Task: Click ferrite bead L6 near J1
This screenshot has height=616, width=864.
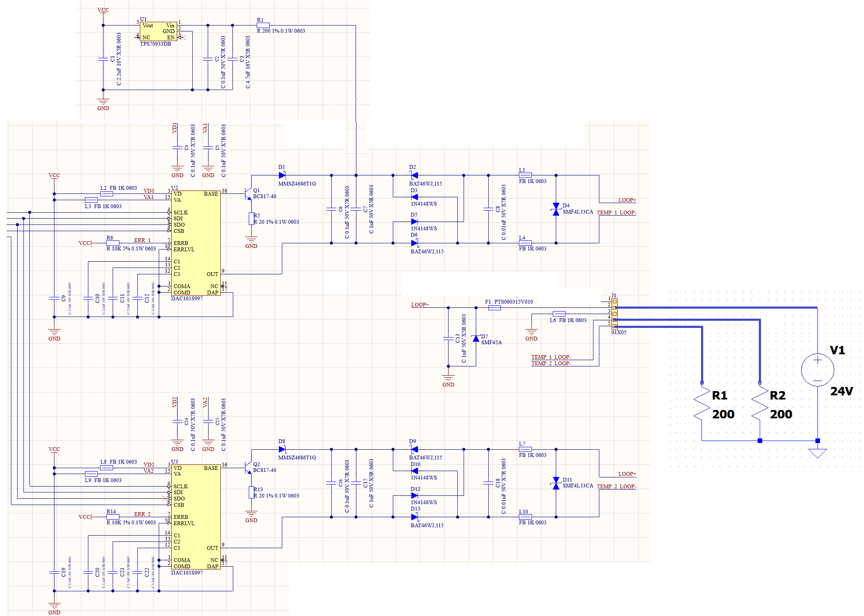Action: pyautogui.click(x=559, y=314)
